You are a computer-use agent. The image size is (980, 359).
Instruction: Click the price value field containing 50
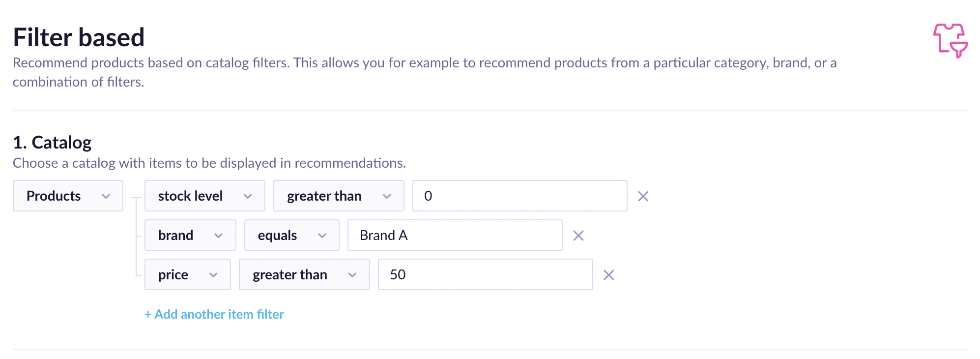[485, 274]
